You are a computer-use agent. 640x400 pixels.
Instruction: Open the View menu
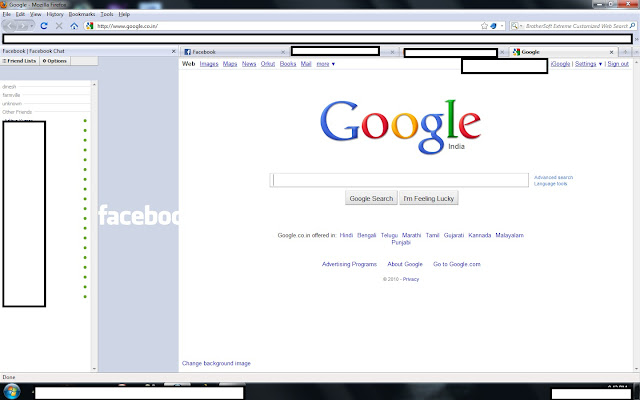pyautogui.click(x=36, y=14)
